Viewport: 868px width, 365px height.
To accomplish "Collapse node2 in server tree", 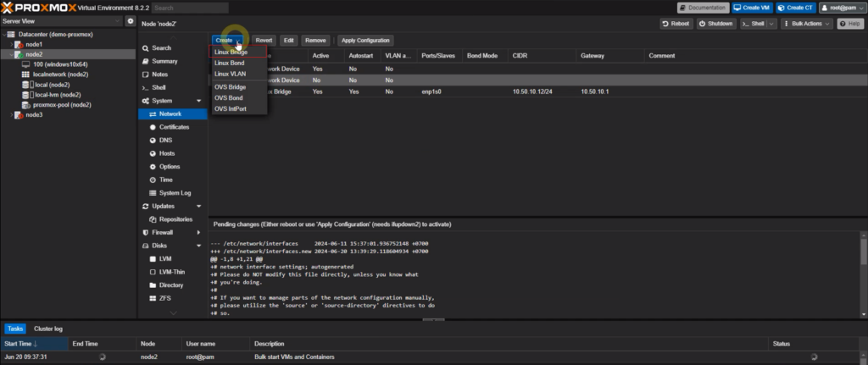I will pos(11,54).
